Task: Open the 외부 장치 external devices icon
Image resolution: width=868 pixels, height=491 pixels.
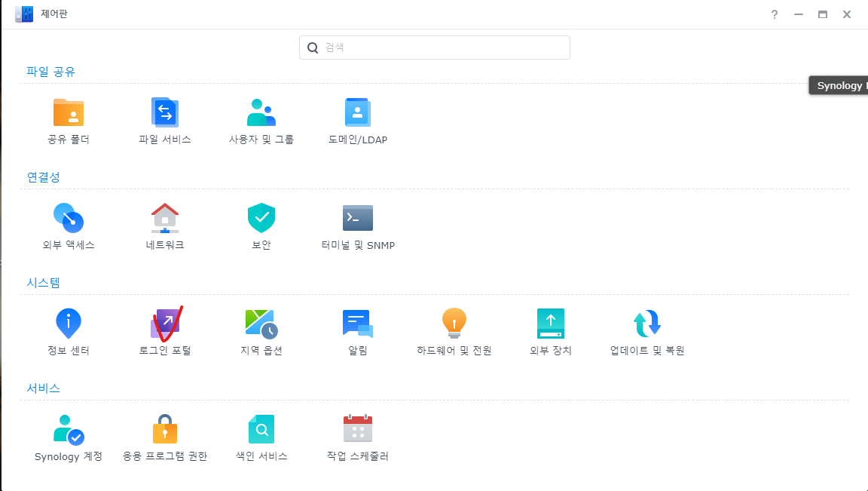Action: 551,324
